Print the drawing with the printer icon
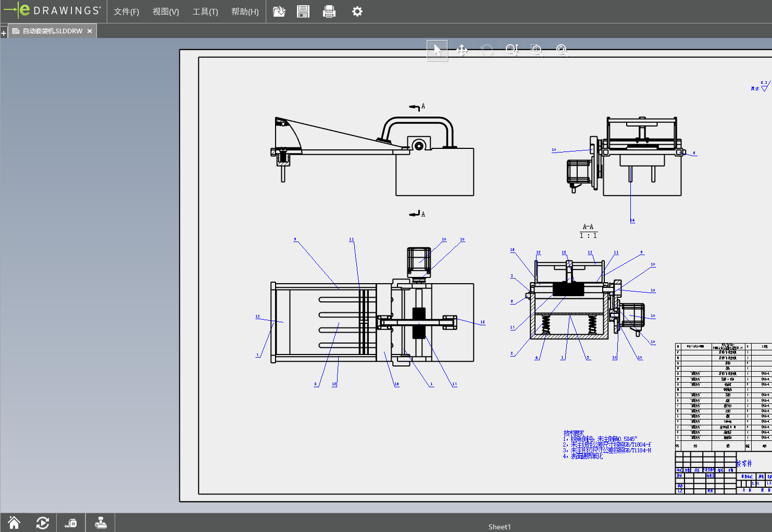The height and width of the screenshot is (532, 772). tap(329, 11)
